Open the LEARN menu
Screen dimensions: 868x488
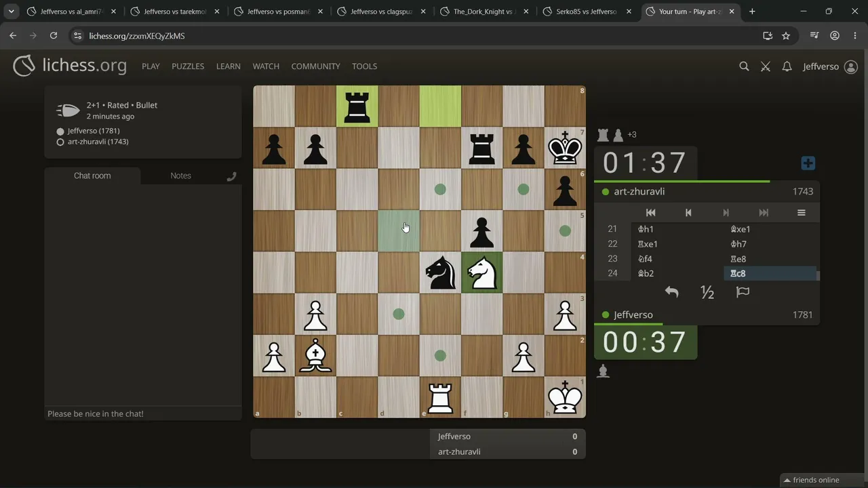229,66
